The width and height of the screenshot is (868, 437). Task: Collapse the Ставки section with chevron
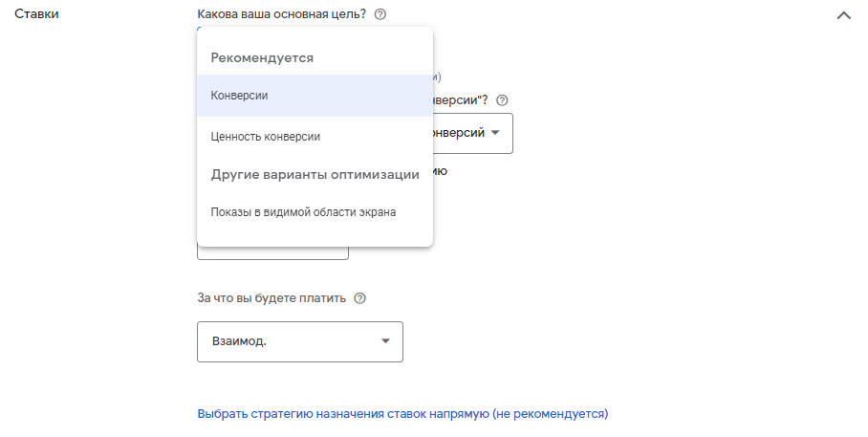tap(843, 15)
